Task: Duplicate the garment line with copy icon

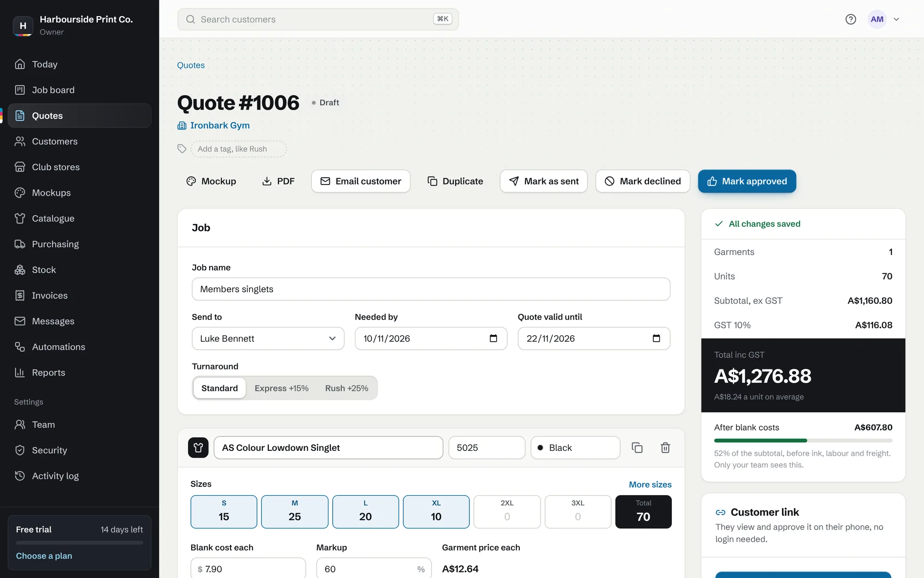Action: [x=637, y=448]
